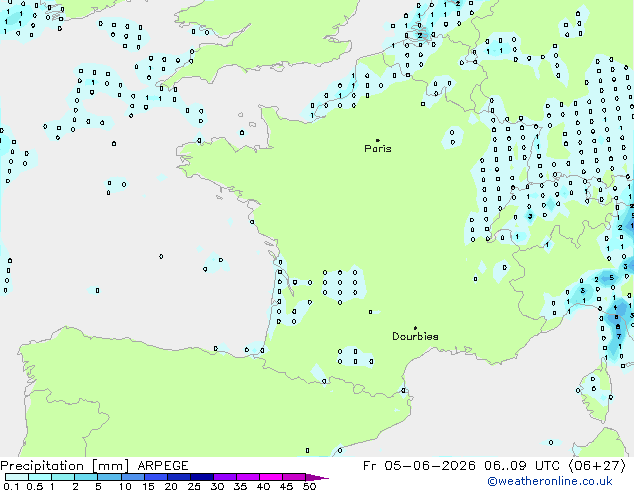Screen dimensions: 634x490
Task: Pick legend swatch between 2 and 5
Action: pyautogui.click(x=86, y=477)
